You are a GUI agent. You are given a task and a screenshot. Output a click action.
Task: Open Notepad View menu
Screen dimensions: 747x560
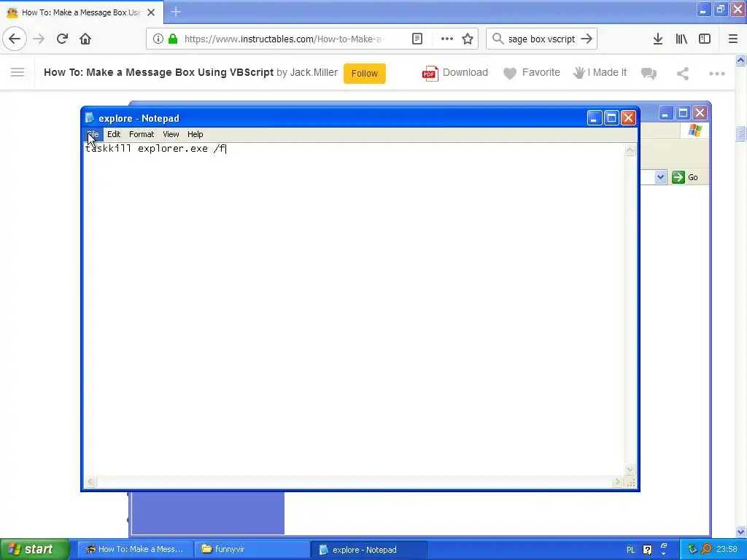click(x=171, y=134)
